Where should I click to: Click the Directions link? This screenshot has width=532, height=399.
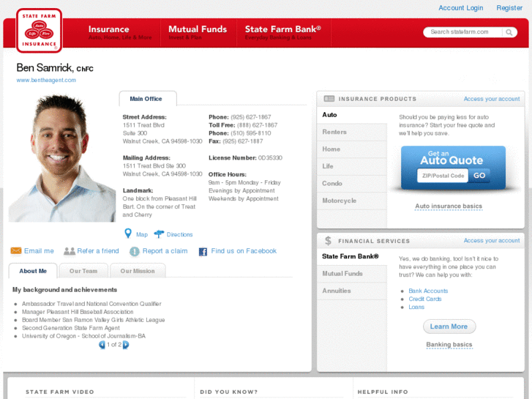tap(179, 235)
